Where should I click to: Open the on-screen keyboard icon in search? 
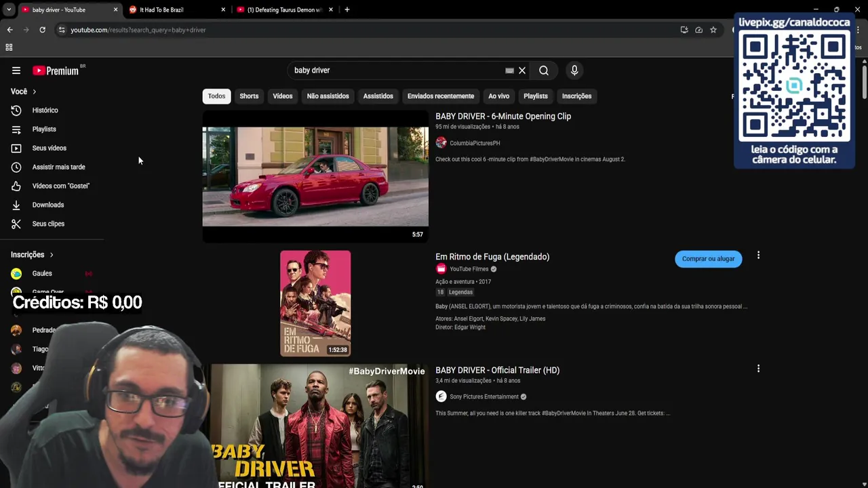509,70
